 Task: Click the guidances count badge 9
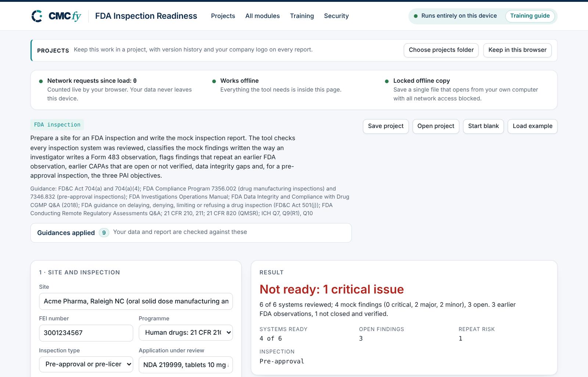[x=104, y=233]
